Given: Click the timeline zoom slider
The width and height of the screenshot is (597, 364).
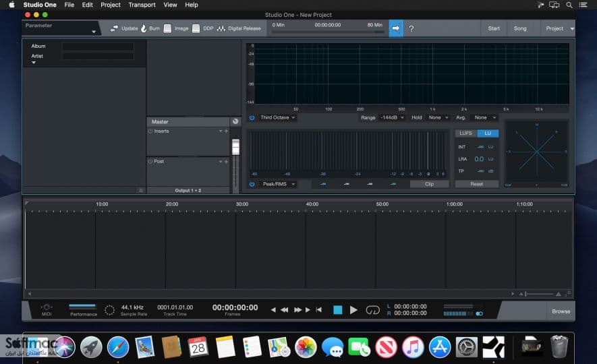Looking at the screenshot, I should (539, 294).
